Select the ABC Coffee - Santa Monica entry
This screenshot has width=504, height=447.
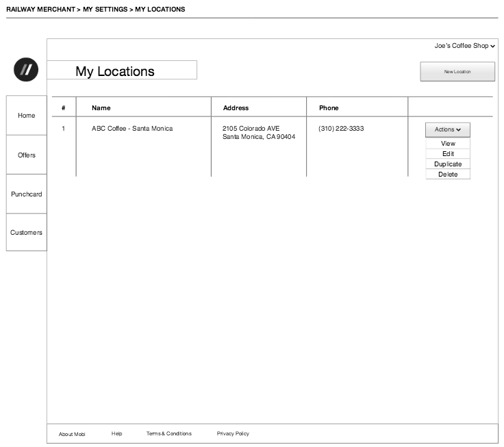(x=132, y=129)
